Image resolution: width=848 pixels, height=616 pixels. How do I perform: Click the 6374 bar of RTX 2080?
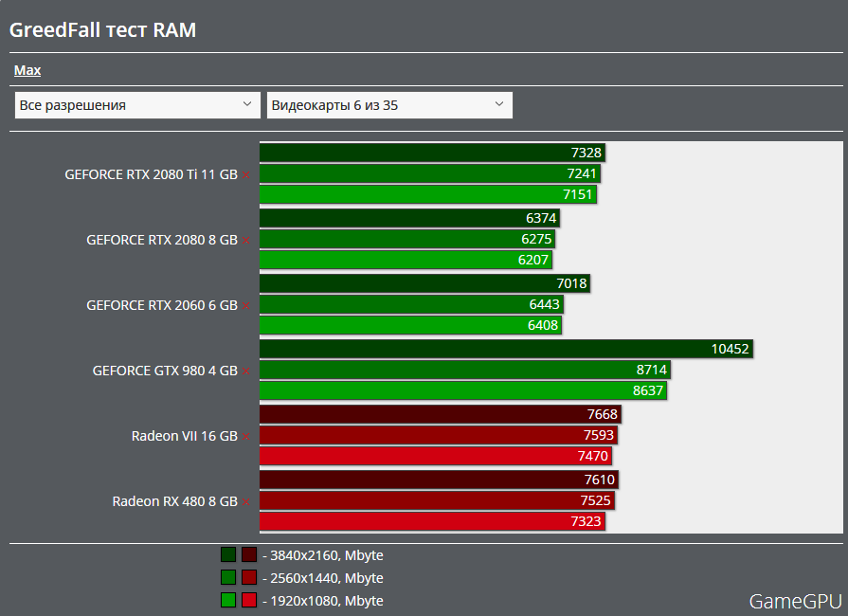pyautogui.click(x=409, y=219)
